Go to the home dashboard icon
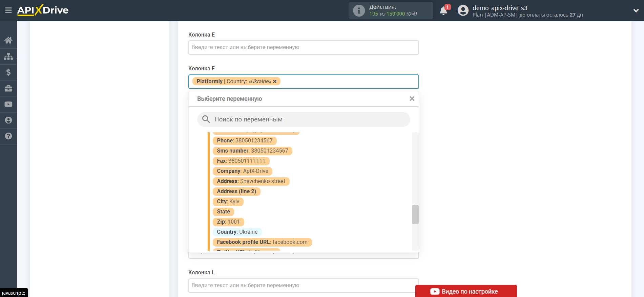This screenshot has width=644, height=297. pyautogui.click(x=8, y=40)
